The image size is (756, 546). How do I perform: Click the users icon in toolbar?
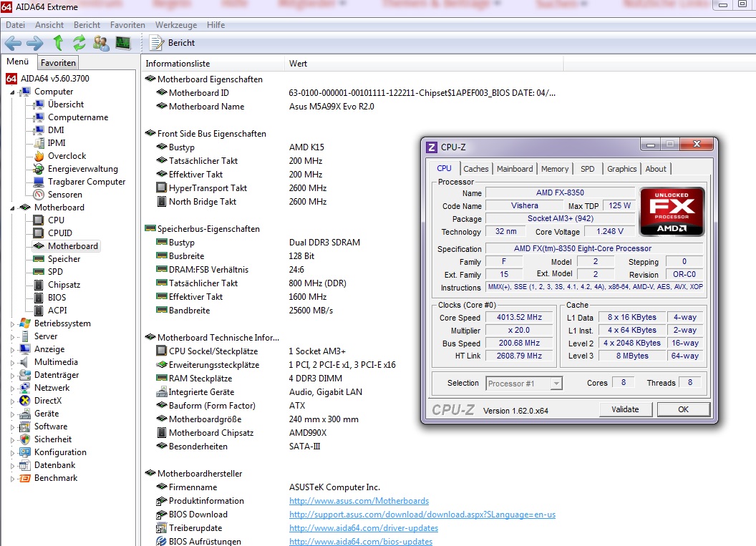click(x=101, y=43)
